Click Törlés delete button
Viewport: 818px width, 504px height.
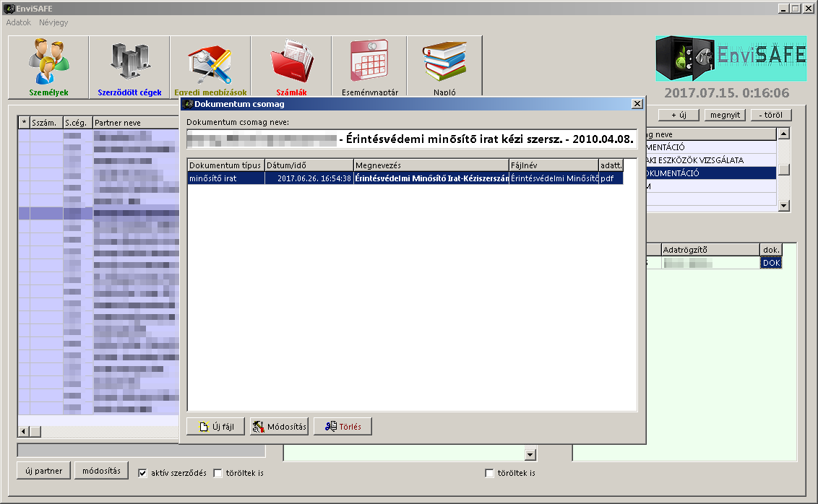[x=343, y=427]
